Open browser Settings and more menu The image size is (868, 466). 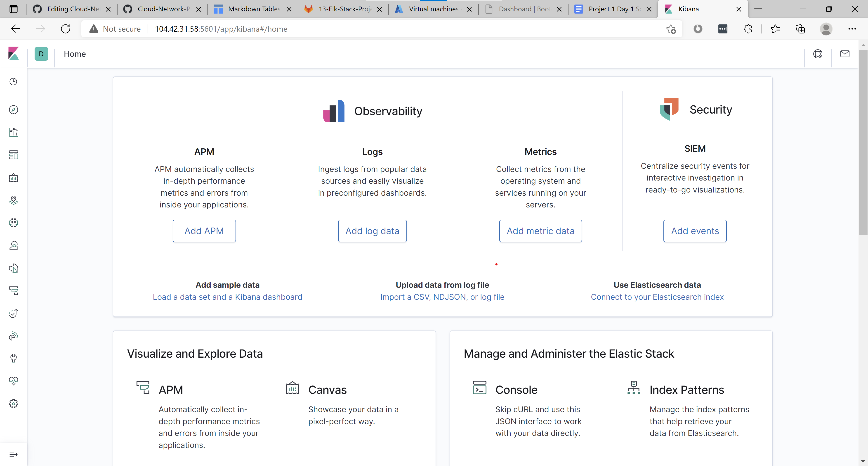852,29
